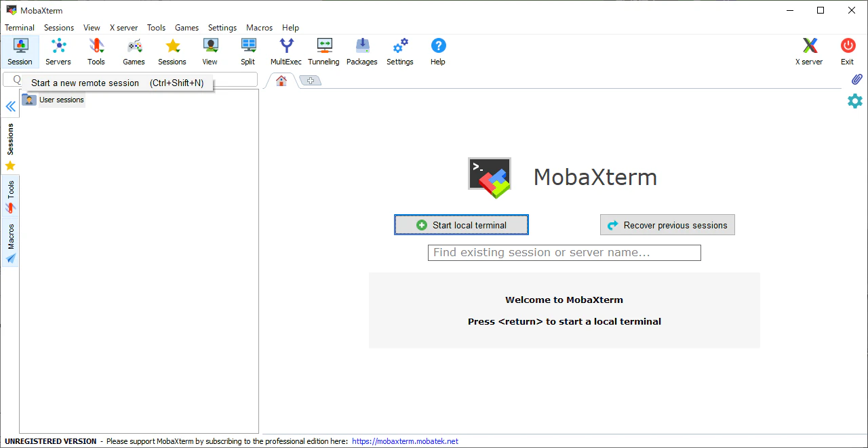Click the MobaXterm logo image
This screenshot has width=868, height=448.
[490, 178]
